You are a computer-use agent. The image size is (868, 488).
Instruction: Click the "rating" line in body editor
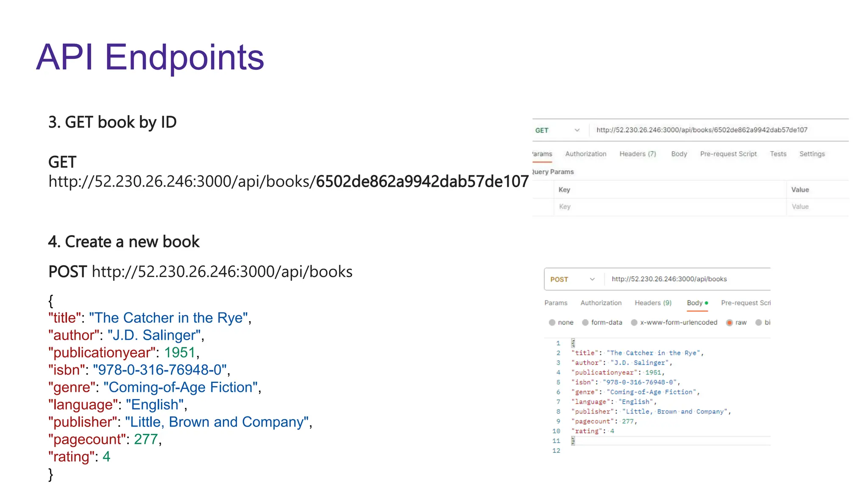pyautogui.click(x=593, y=431)
